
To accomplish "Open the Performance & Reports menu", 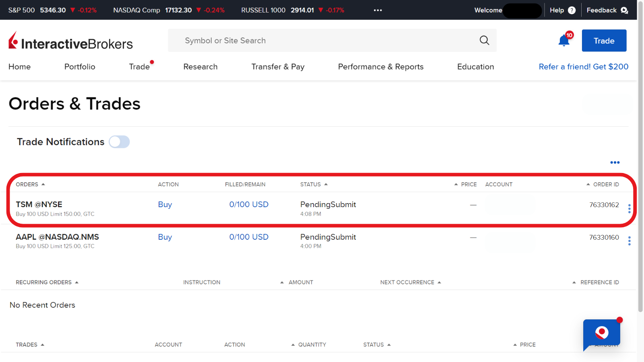I will (x=380, y=67).
